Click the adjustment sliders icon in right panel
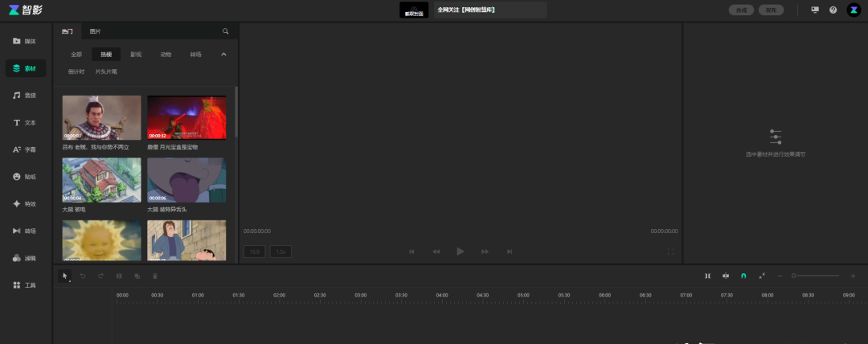868x344 pixels. [x=776, y=137]
